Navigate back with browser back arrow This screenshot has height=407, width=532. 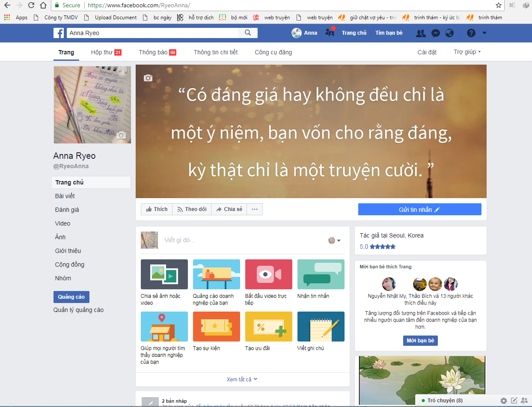coord(7,5)
